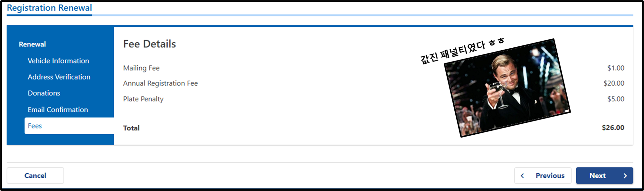Select the Fees step in sidebar
Screen dimensions: 644x191
pos(69,126)
